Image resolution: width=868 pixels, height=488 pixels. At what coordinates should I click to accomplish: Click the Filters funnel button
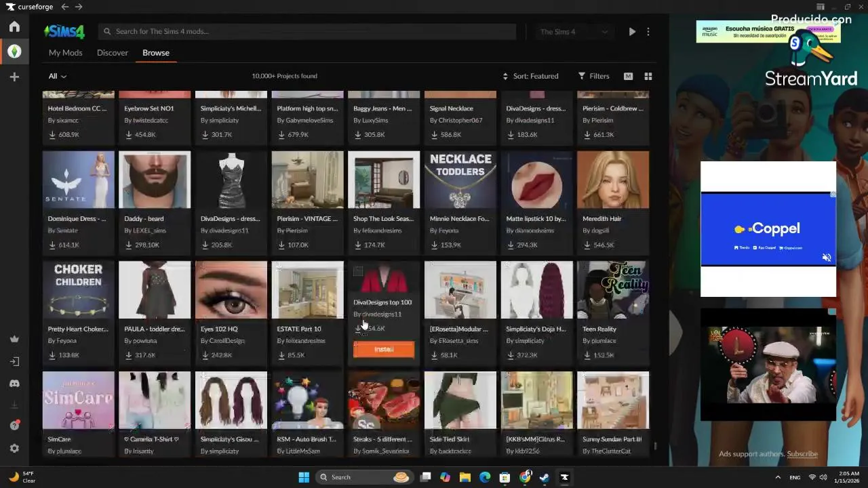coord(593,76)
